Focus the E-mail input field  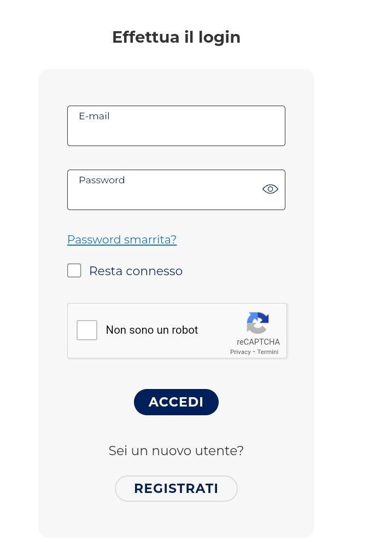[176, 130]
